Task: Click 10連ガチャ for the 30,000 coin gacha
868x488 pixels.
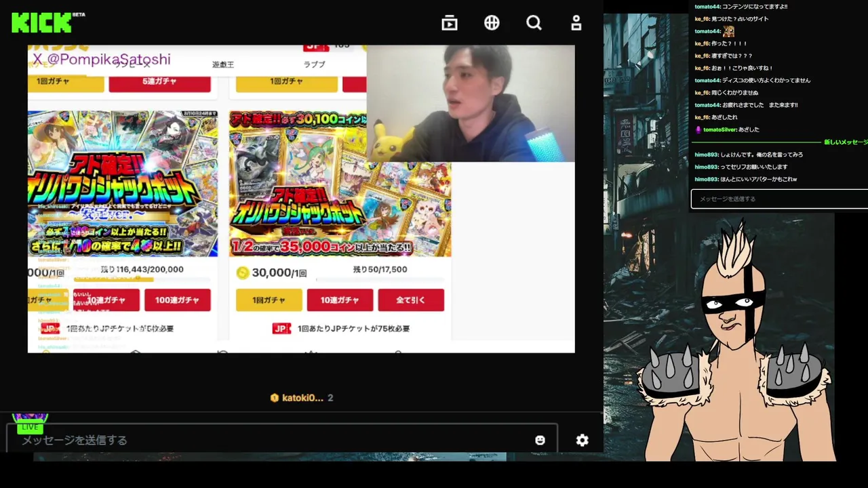Action: (340, 300)
